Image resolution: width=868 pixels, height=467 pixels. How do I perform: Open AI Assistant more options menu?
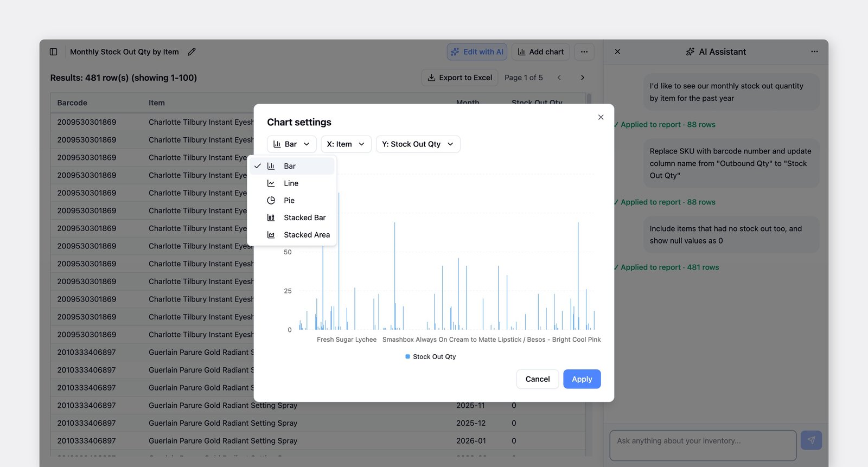coord(814,52)
